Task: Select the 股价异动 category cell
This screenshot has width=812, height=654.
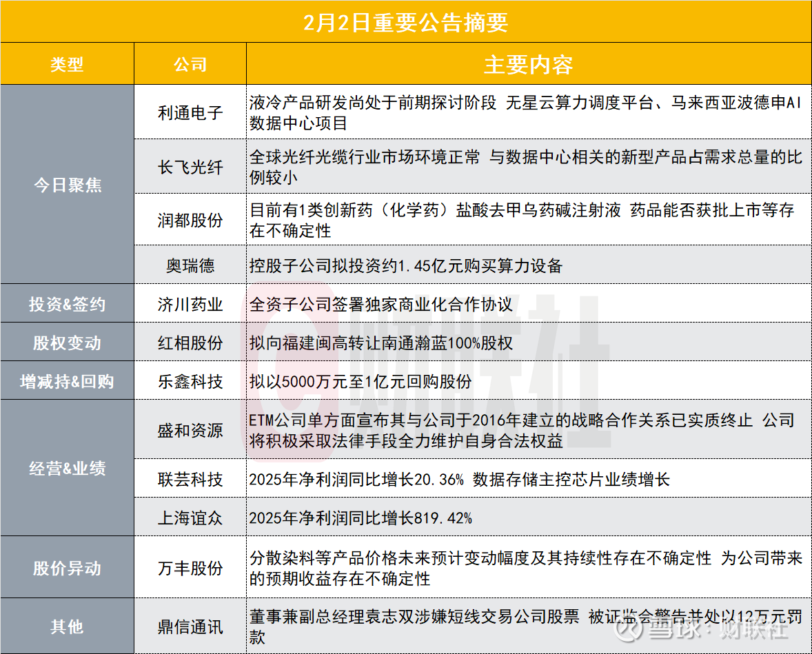Action: 68,568
